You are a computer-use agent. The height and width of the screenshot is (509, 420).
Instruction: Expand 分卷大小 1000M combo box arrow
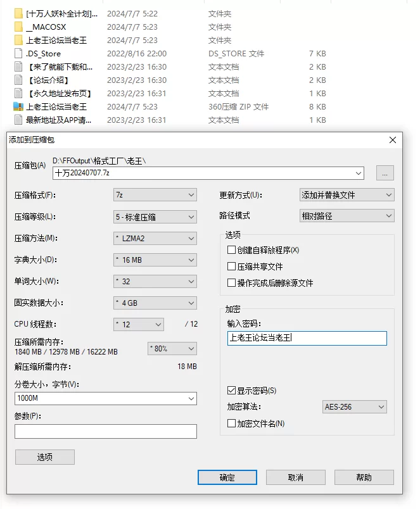[x=191, y=399]
